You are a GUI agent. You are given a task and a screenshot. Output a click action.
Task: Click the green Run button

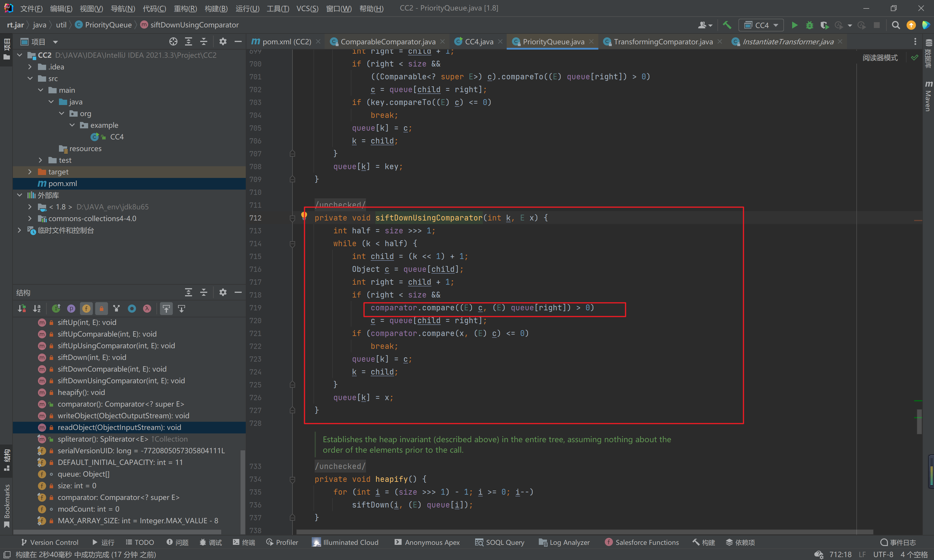tap(794, 25)
